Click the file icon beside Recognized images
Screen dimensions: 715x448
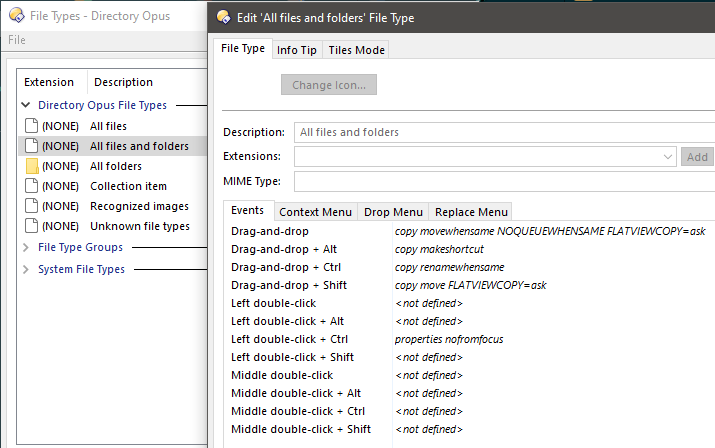(31, 206)
